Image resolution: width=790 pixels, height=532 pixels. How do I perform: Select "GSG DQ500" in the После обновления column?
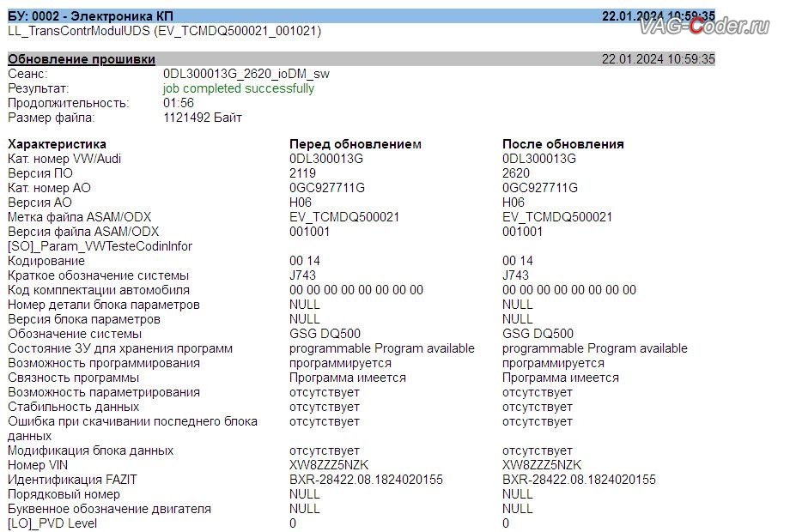pyautogui.click(x=538, y=334)
